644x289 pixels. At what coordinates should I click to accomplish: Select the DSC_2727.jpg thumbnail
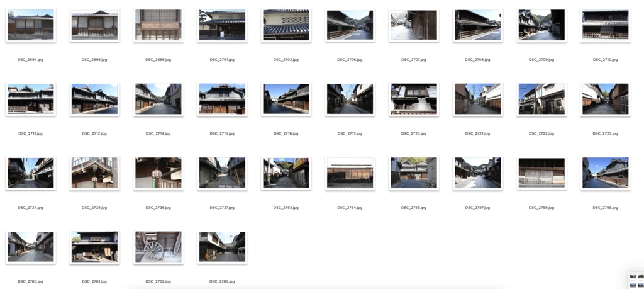click(x=222, y=173)
